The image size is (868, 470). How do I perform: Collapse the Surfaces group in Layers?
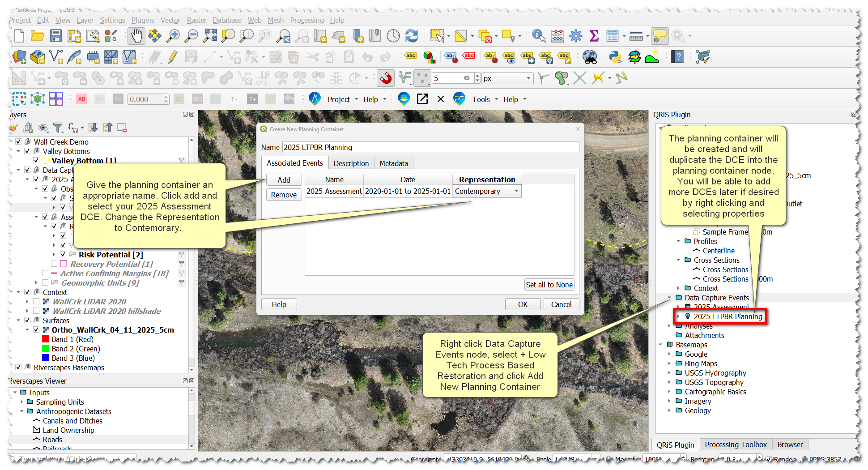[x=18, y=320]
